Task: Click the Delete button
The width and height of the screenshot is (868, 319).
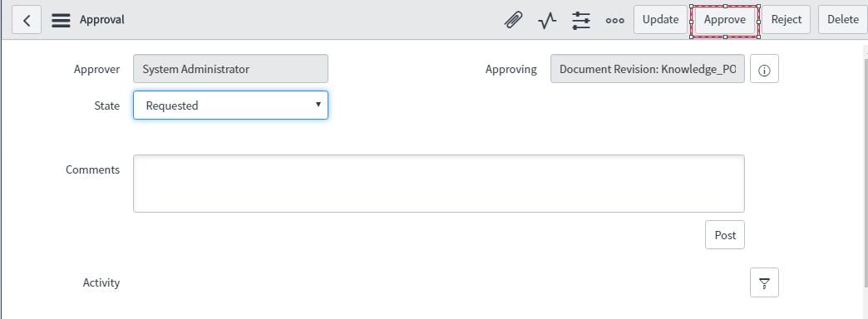Action: pyautogui.click(x=843, y=20)
